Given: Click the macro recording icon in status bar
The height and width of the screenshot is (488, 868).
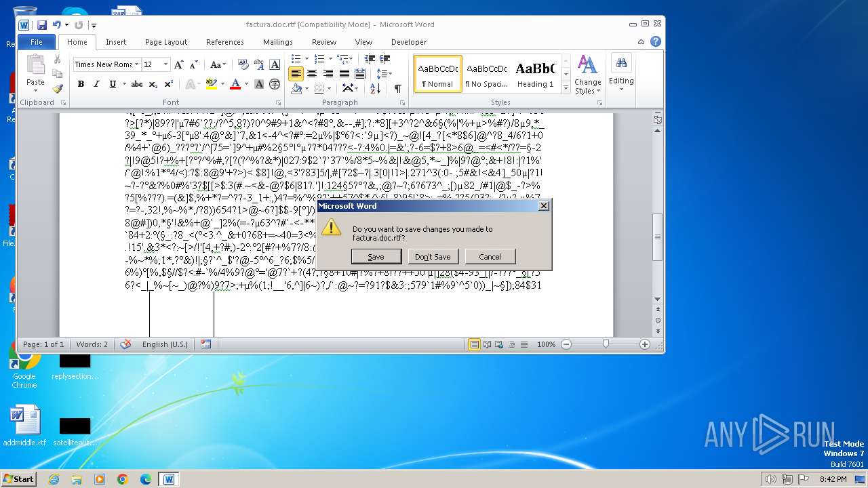Looking at the screenshot, I should pyautogui.click(x=205, y=344).
